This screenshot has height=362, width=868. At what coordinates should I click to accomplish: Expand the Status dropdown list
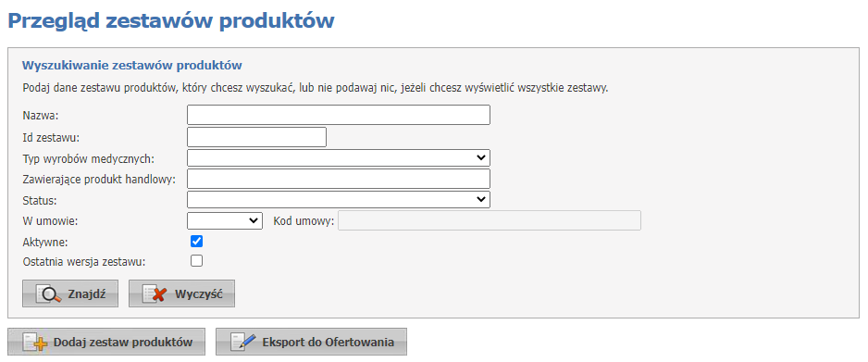[339, 199]
